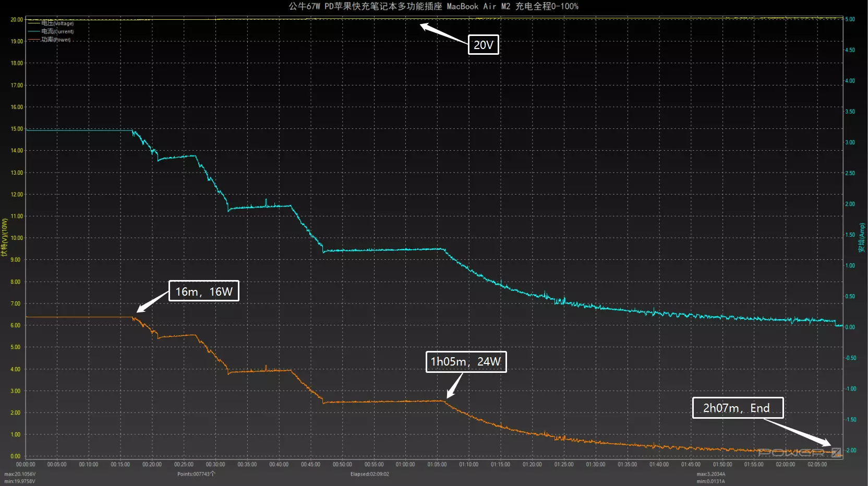Click the 安培(Amp) right axis title
This screenshot has height=486, width=868.
(862, 238)
